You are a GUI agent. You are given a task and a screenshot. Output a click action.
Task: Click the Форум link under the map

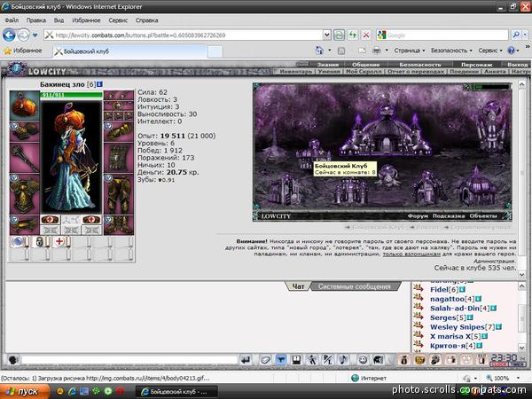tap(418, 216)
